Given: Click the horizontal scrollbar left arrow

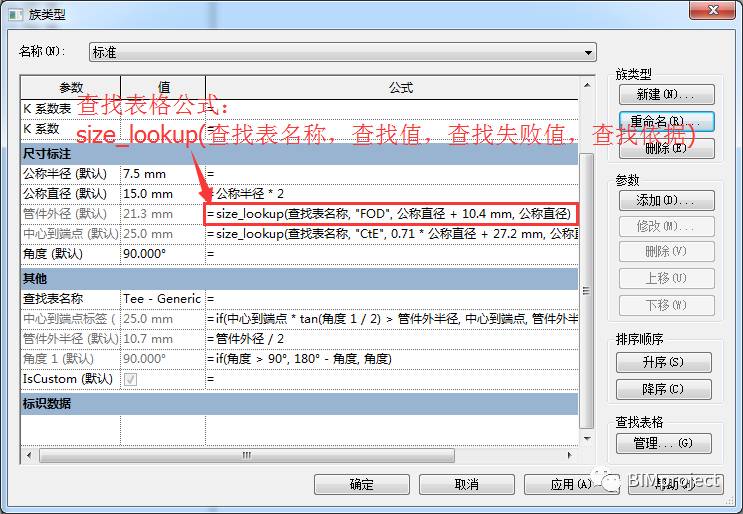Looking at the screenshot, I should tap(29, 456).
